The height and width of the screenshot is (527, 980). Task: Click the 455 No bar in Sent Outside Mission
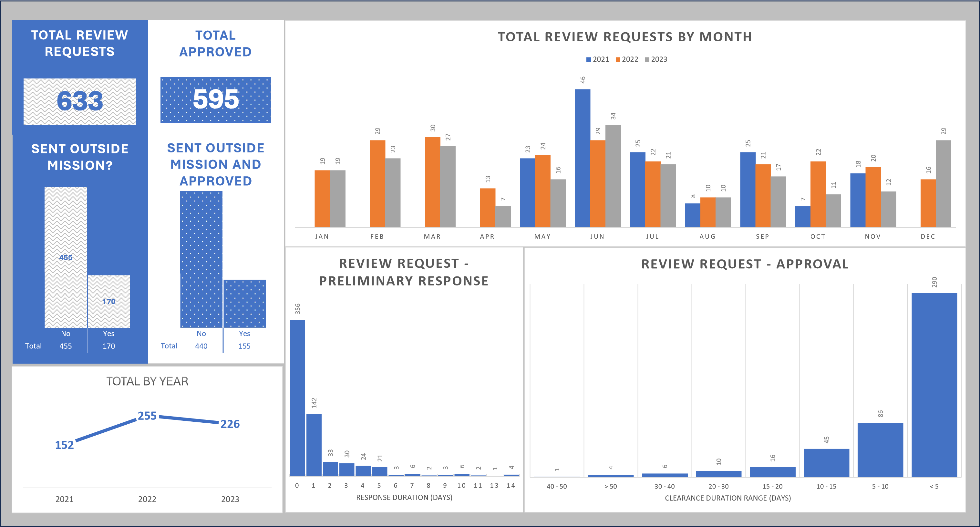(66, 257)
